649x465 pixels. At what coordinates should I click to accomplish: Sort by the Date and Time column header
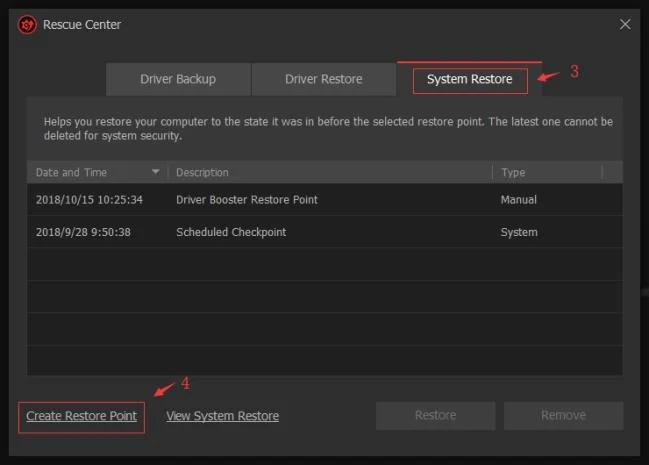point(98,172)
